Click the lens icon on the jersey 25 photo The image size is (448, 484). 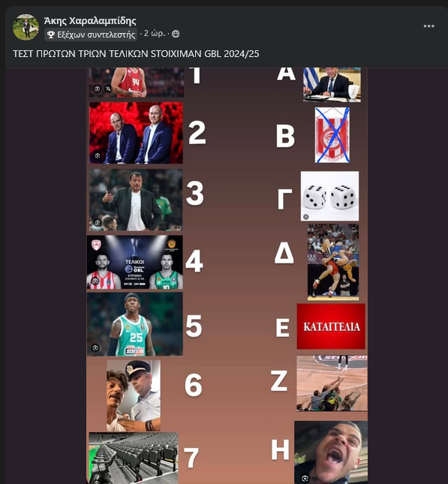(x=95, y=348)
